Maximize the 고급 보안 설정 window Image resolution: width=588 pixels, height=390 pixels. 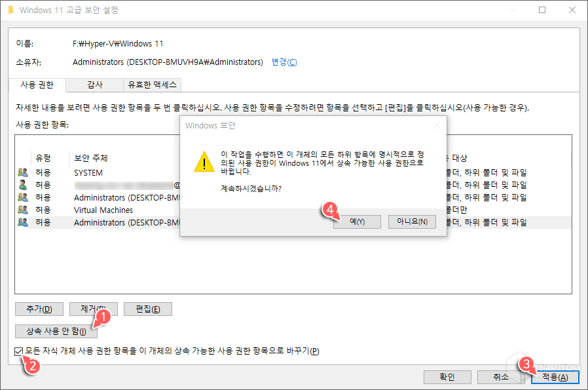pyautogui.click(x=542, y=10)
